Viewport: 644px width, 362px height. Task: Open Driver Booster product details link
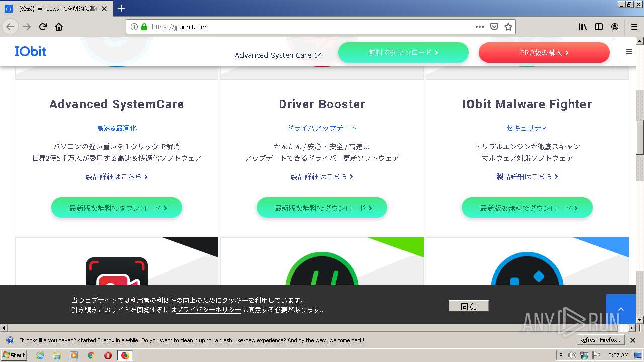(322, 176)
